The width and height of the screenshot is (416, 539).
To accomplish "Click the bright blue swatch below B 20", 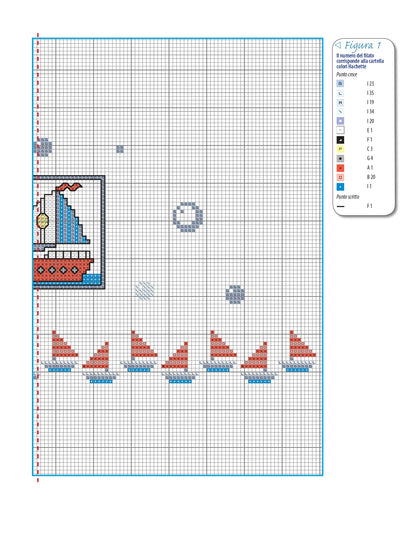I will coord(340,187).
